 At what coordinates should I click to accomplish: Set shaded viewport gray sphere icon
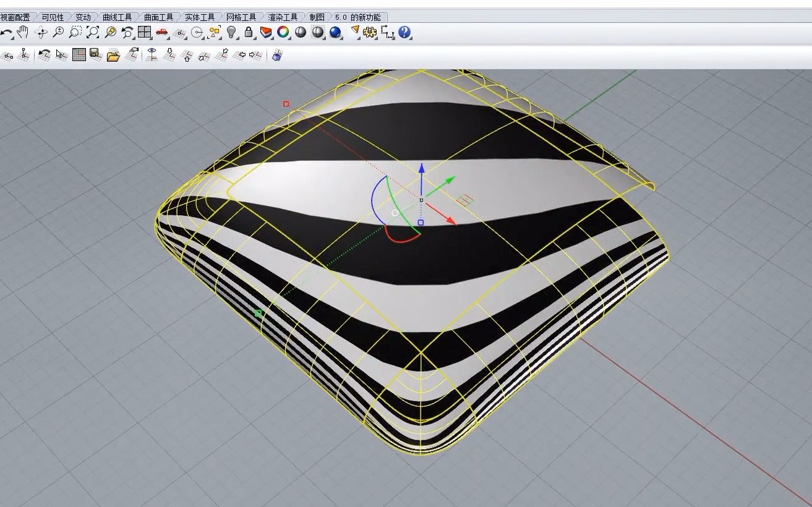tap(301, 32)
